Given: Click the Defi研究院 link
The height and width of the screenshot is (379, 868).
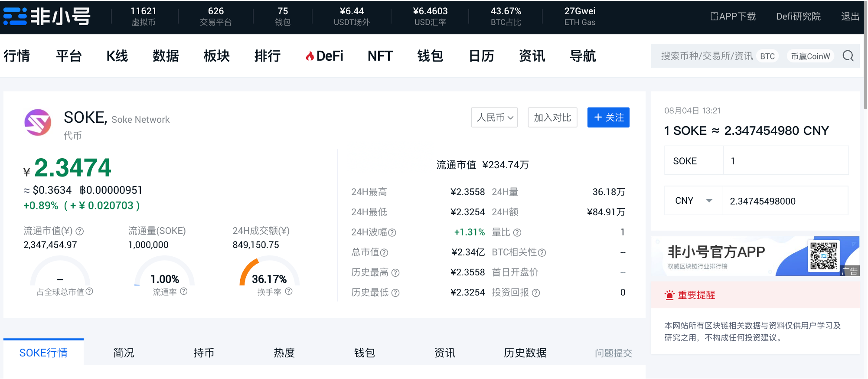Looking at the screenshot, I should point(798,16).
